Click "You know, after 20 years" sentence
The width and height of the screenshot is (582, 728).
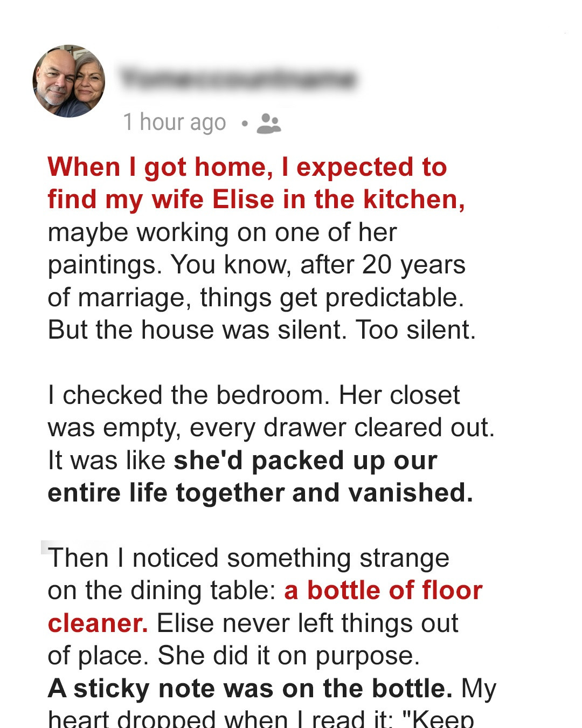[x=318, y=265]
